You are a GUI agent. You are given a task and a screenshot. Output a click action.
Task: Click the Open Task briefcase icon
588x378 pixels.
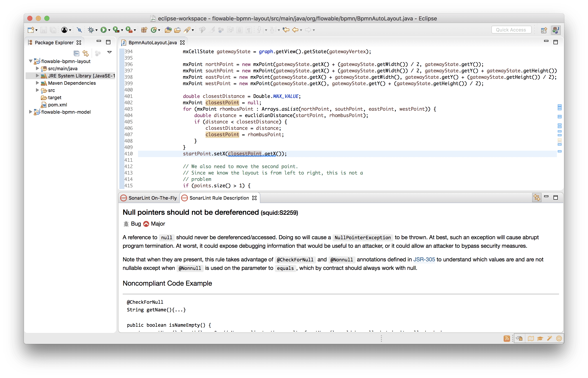coord(177,30)
